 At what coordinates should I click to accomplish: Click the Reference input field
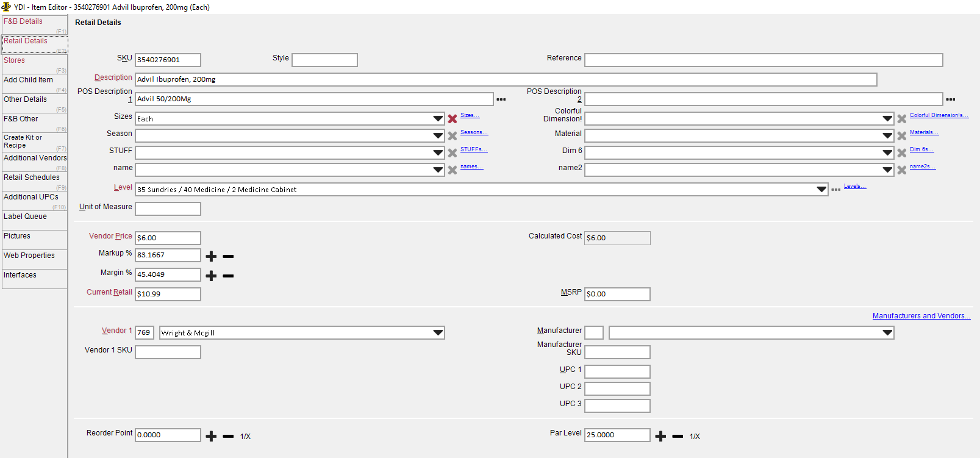pos(764,60)
